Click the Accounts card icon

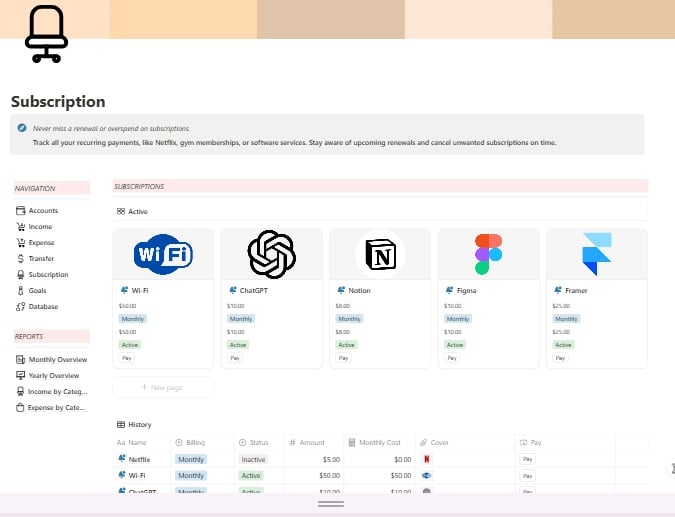tap(20, 211)
